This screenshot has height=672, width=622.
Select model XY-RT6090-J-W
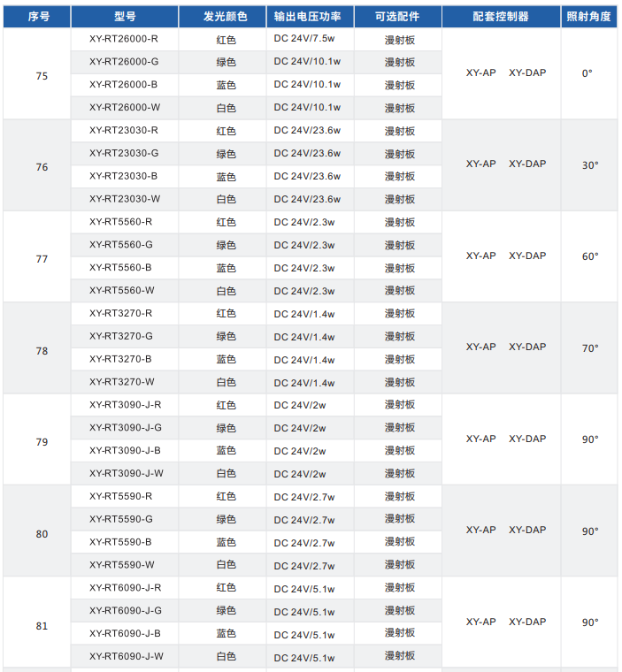click(x=127, y=656)
